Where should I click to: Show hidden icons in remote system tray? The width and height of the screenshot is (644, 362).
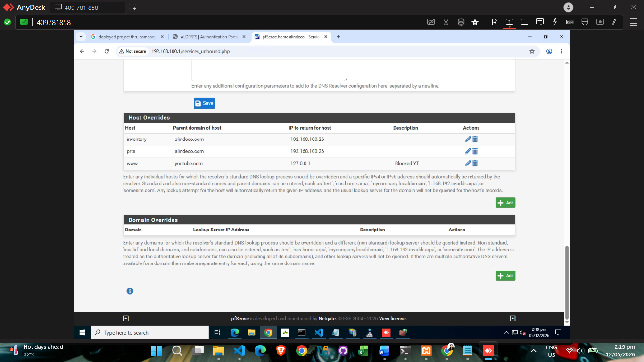[506, 333]
